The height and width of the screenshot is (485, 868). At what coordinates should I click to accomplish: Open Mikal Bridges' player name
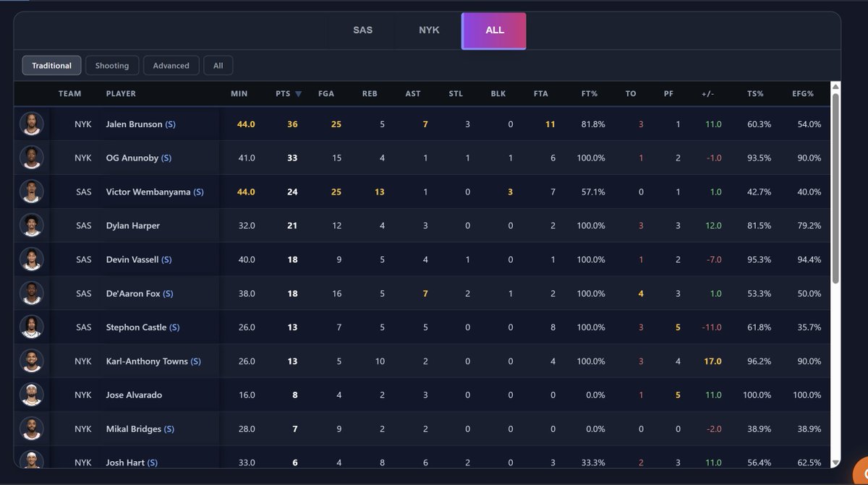[x=132, y=429]
